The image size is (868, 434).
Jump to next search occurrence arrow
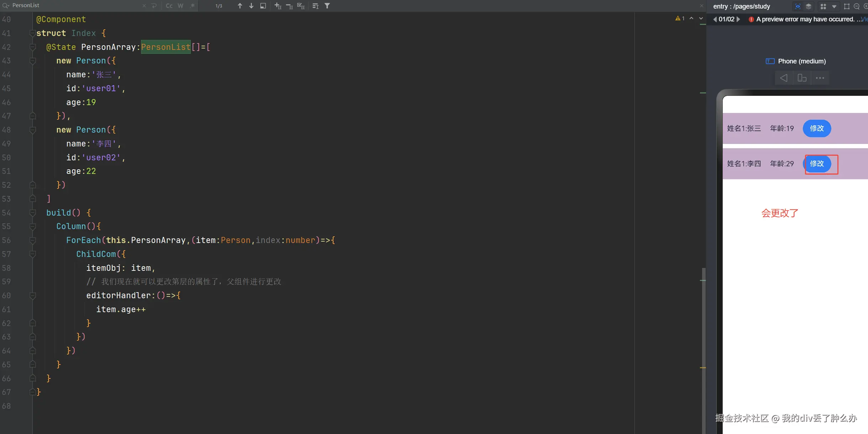point(251,6)
